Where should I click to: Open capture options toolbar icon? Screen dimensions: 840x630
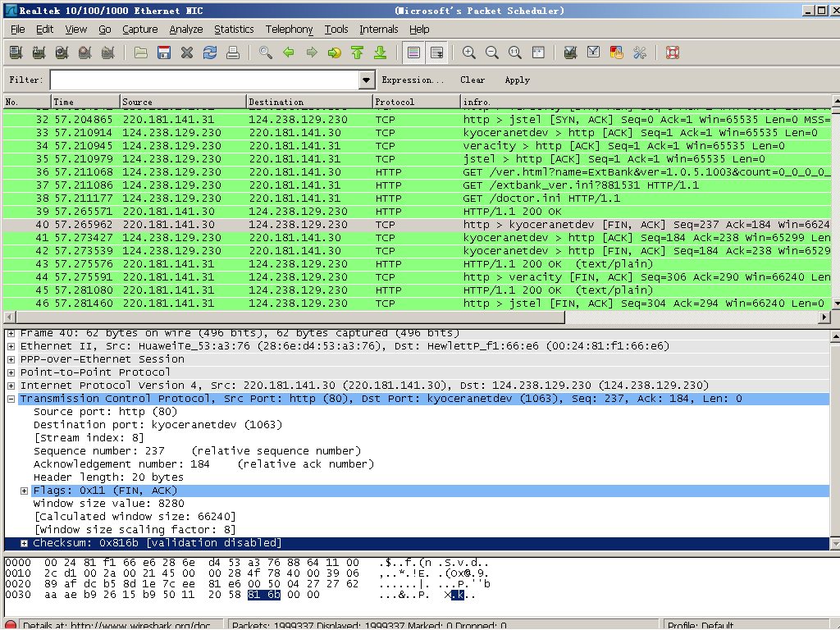[39, 52]
